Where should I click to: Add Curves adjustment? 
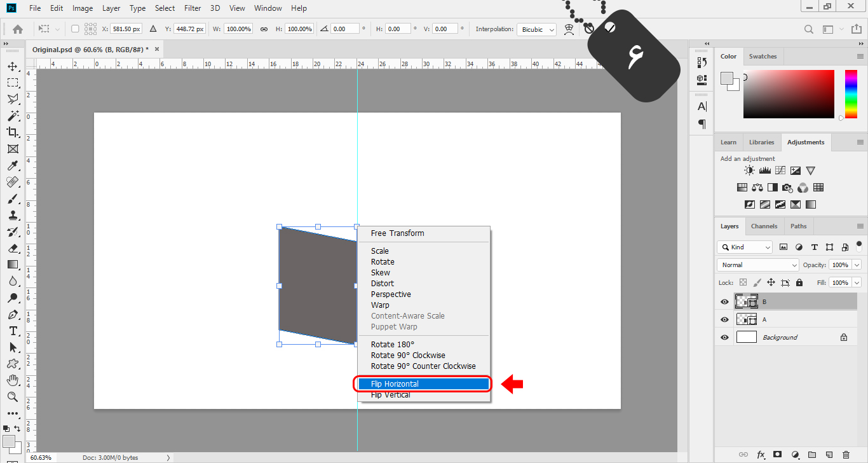tap(780, 170)
